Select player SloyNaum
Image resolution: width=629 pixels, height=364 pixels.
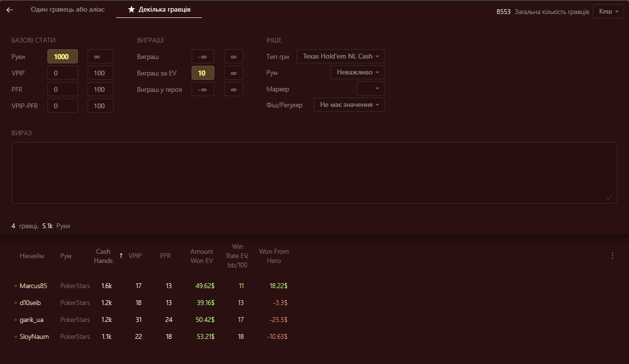pyautogui.click(x=34, y=336)
